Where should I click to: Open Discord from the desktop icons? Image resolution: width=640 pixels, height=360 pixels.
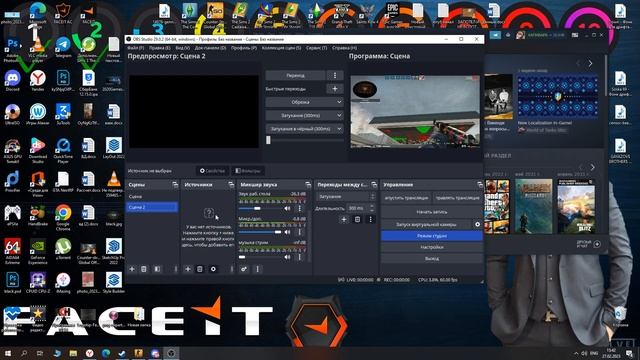point(12,80)
